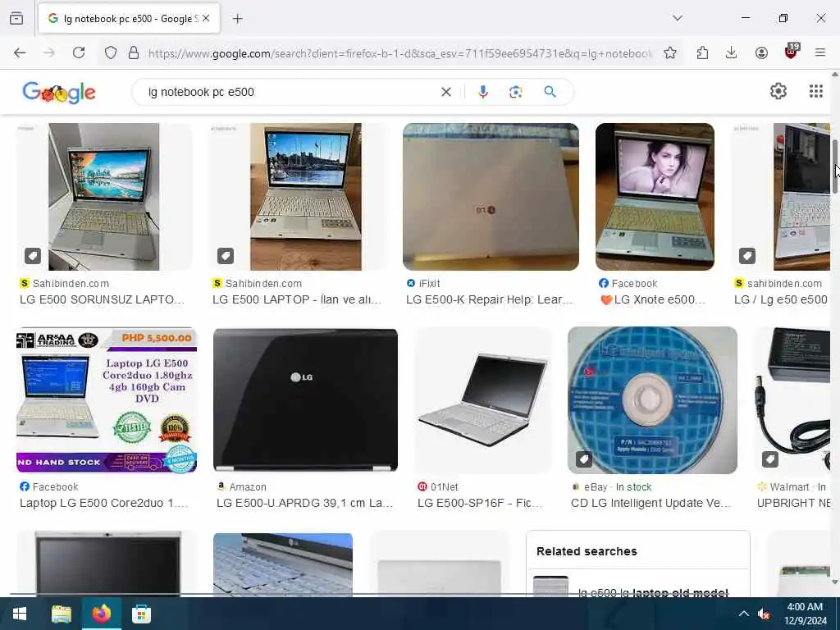Open Microsoft Store from taskbar
Viewport: 840px width, 630px height.
141,614
